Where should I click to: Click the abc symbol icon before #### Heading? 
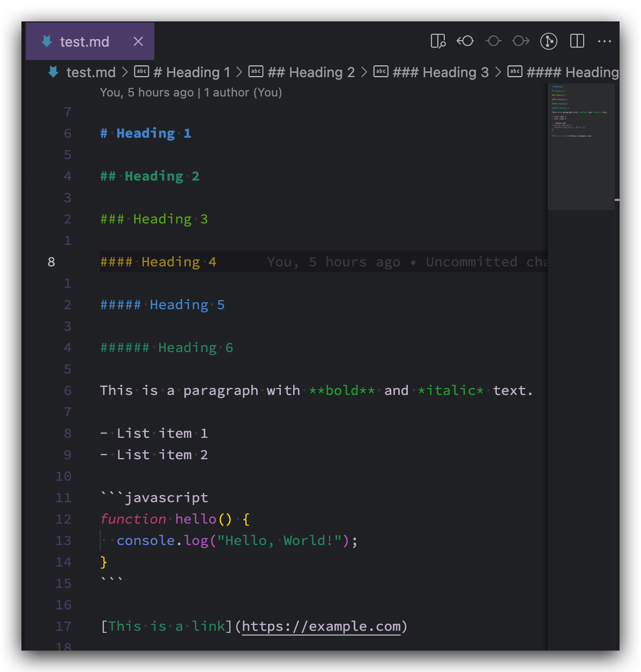(x=515, y=71)
